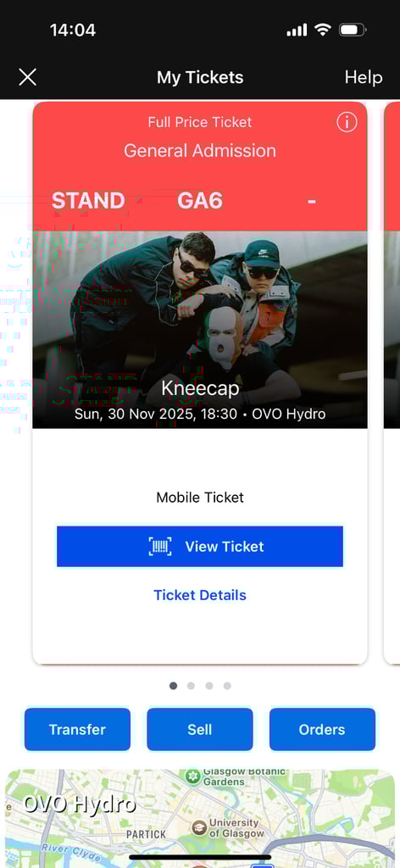
Task: Open Ticket Details
Action: coord(200,595)
